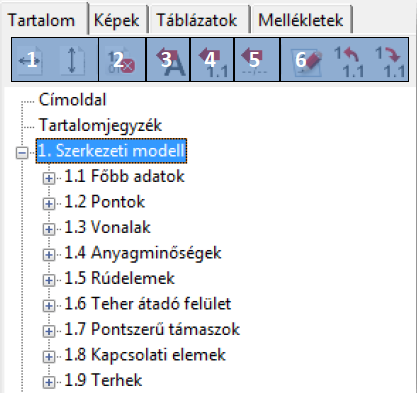The image size is (417, 393).
Task: Expand the 1.1 Főbb adatok node
Action: [49, 178]
